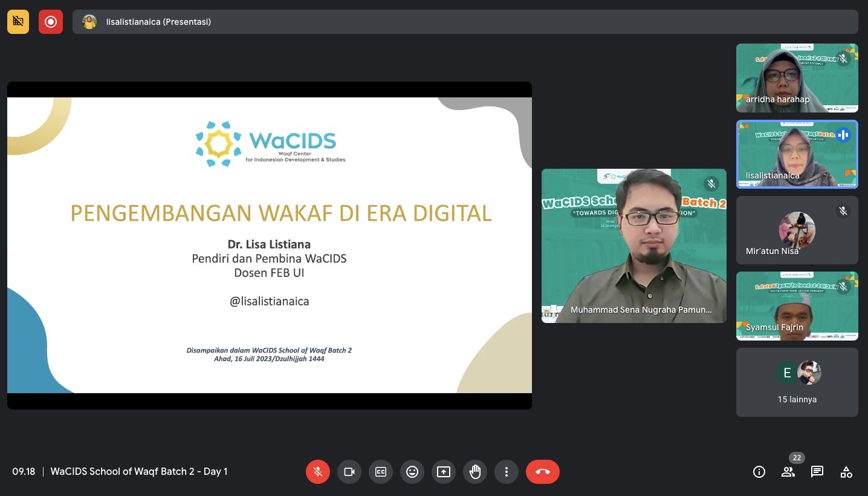Show the participants list panel
The image size is (868, 496).
coord(788,472)
